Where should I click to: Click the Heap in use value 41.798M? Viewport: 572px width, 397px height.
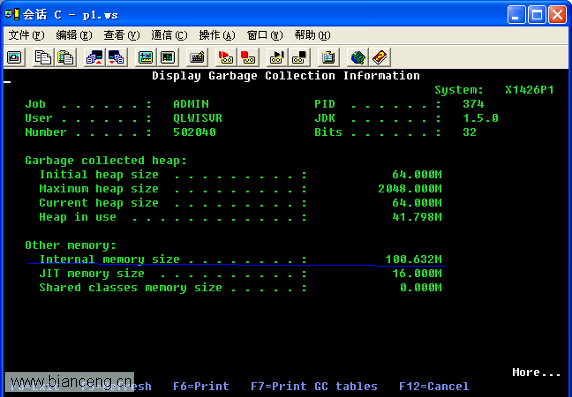point(417,217)
